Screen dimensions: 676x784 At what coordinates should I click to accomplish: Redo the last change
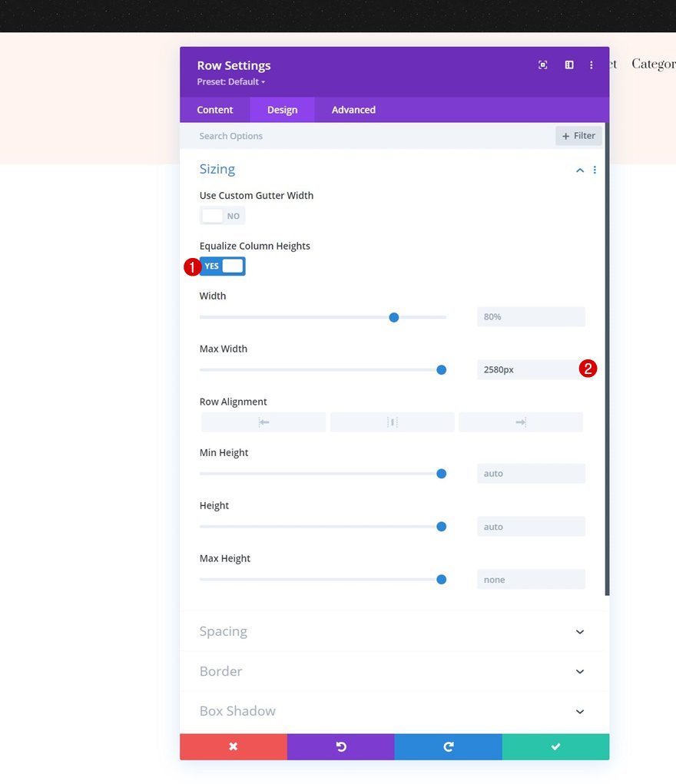(x=448, y=746)
